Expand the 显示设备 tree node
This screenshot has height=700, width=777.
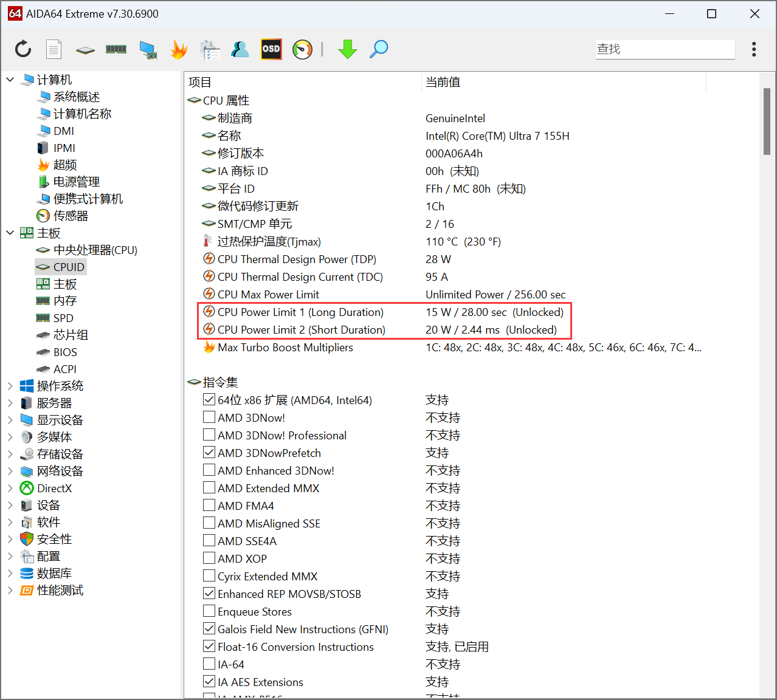[10, 420]
